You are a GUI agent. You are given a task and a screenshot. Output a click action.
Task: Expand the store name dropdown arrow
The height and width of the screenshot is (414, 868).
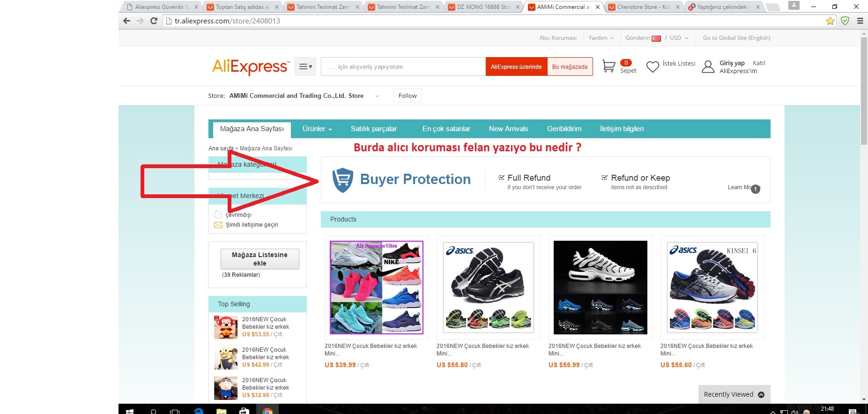[x=377, y=96]
